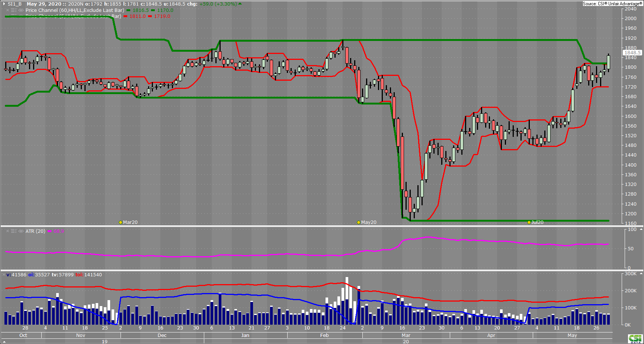Click the magenta 68.9 ATR value
Screen dimensions: 644x344
click(x=59, y=231)
